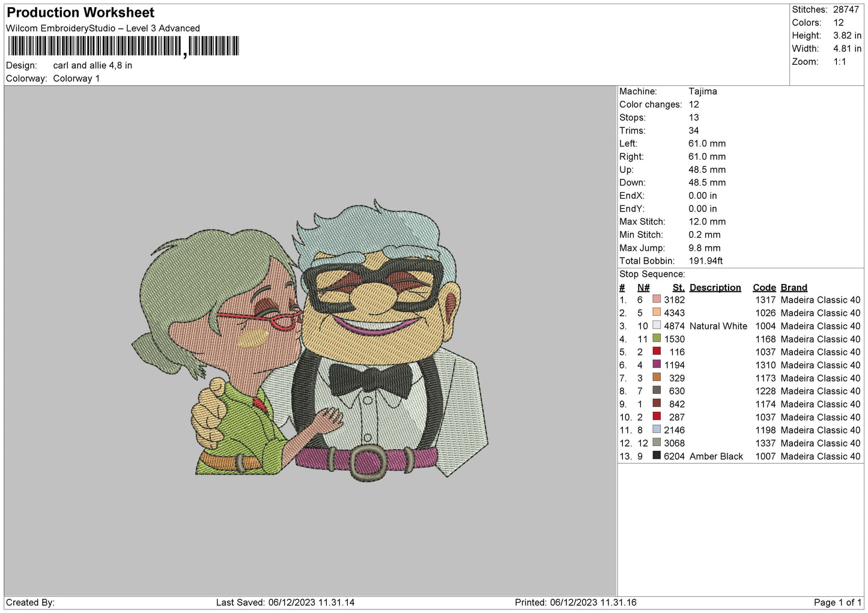Click the Production Worksheet title
The width and height of the screenshot is (868, 613).
(x=80, y=13)
